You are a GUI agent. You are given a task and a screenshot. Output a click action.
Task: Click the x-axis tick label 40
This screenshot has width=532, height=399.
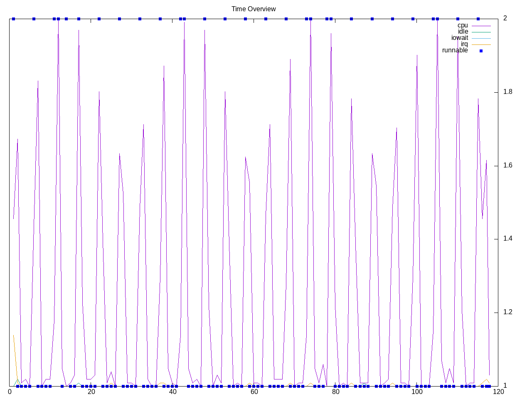173,392
